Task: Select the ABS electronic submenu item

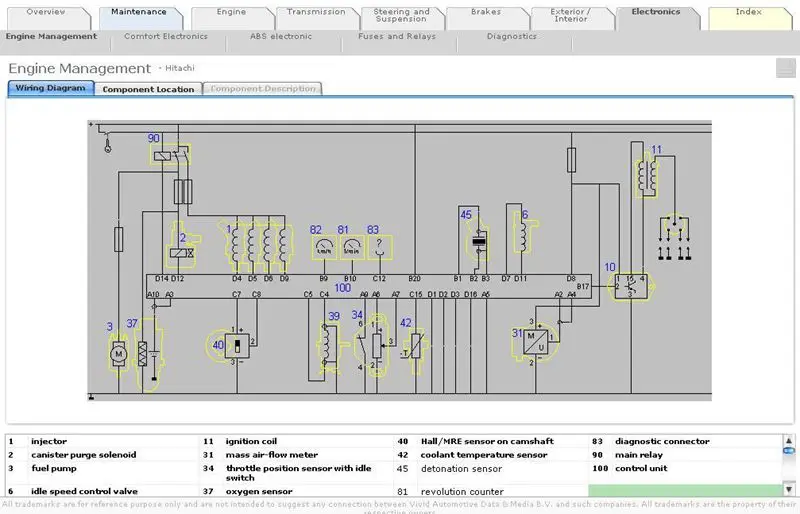Action: pos(281,37)
